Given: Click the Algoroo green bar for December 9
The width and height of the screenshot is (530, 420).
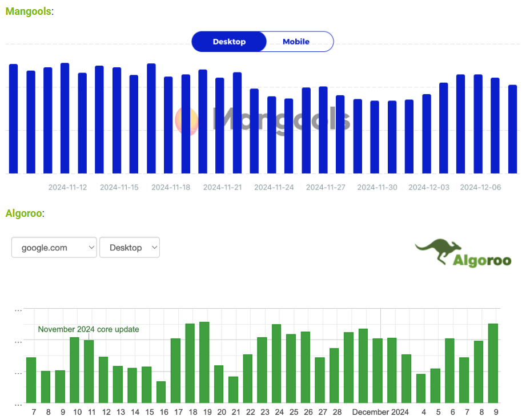Looking at the screenshot, I should point(493,364).
